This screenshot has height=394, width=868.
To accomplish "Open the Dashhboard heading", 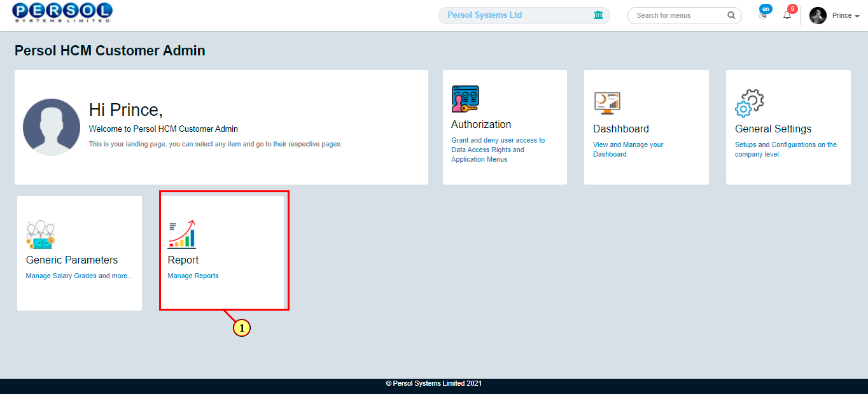I will (x=621, y=129).
